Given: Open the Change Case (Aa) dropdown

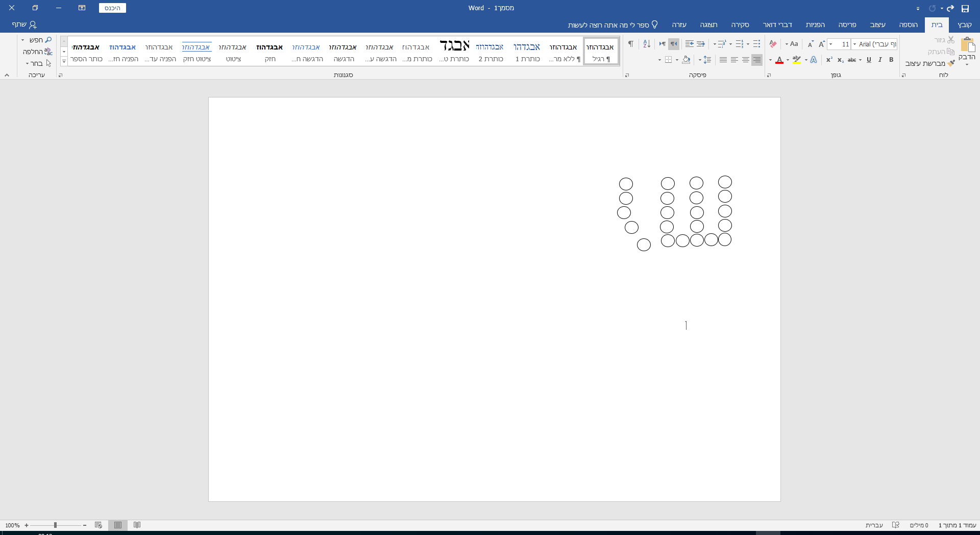Looking at the screenshot, I should click(x=792, y=44).
